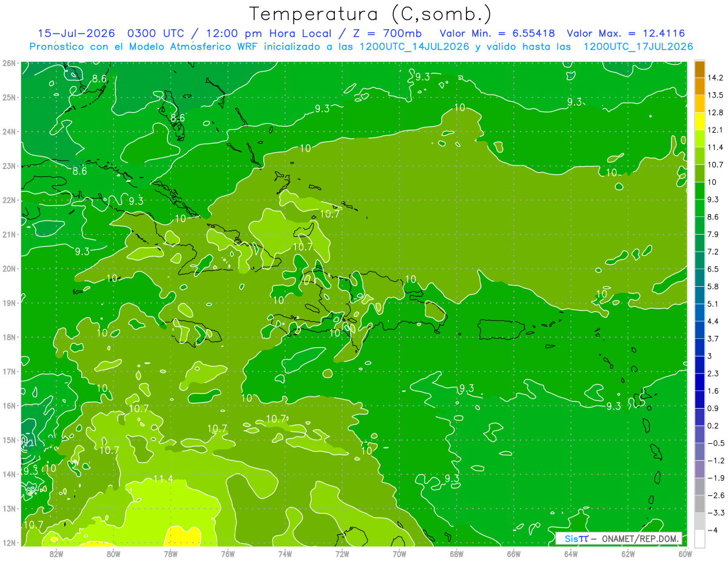The image size is (728, 562).
Task: Click the legend value '0.9'
Action: pyautogui.click(x=713, y=408)
